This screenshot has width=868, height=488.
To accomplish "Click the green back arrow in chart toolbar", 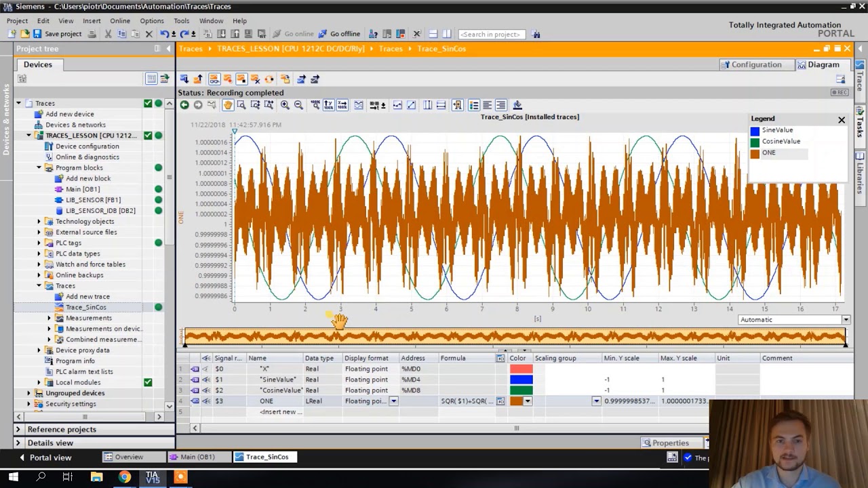I will coord(184,105).
